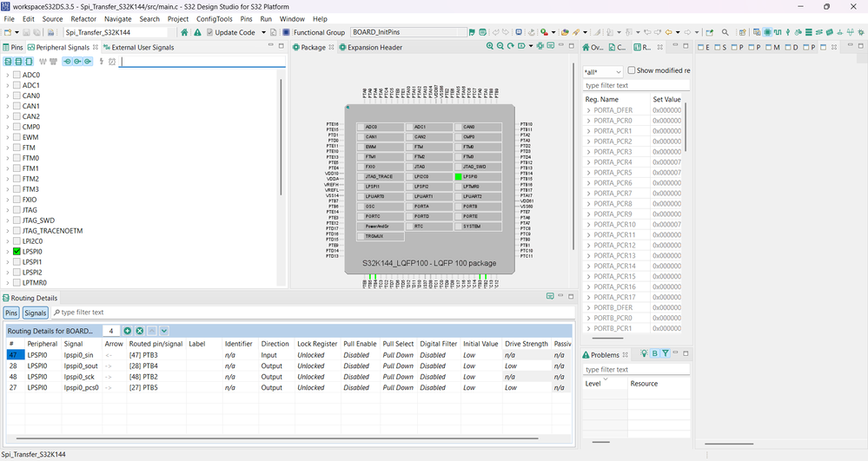Check the LPSPI1 peripheral checkbox
868x461 pixels.
pyautogui.click(x=17, y=262)
